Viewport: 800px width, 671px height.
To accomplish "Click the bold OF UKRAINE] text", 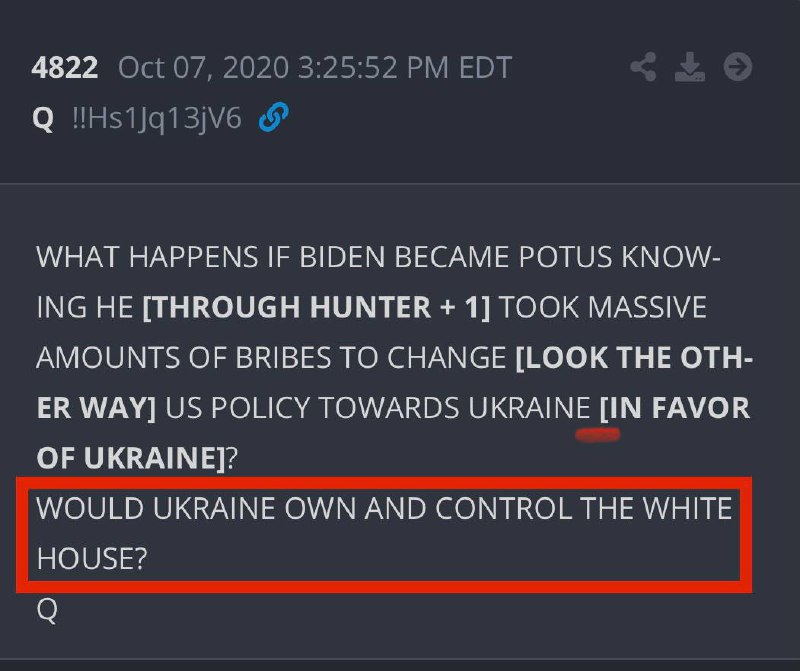I will [131, 458].
